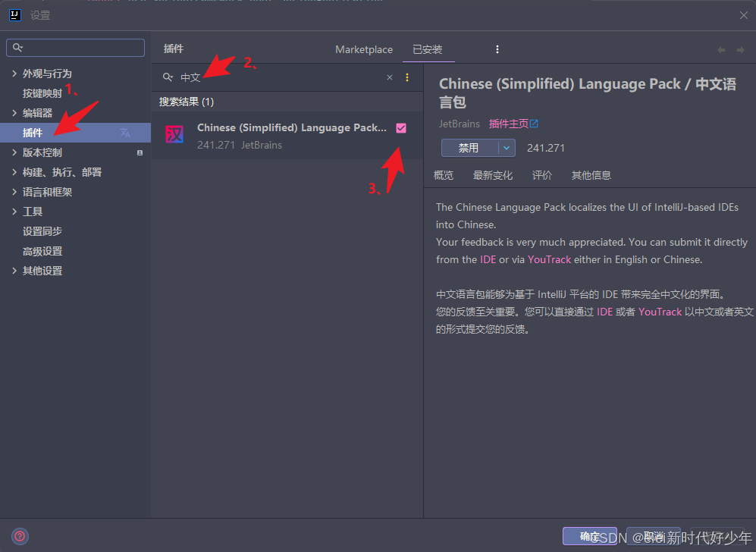The height and width of the screenshot is (552, 756).
Task: Click the settings search magnifier icon
Action: click(x=18, y=47)
